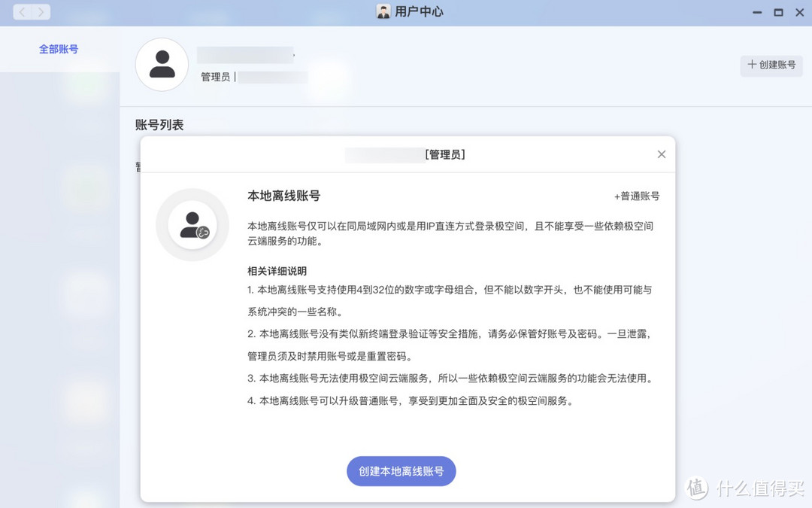
Task: Click the administrator profile avatar
Action: (162, 65)
